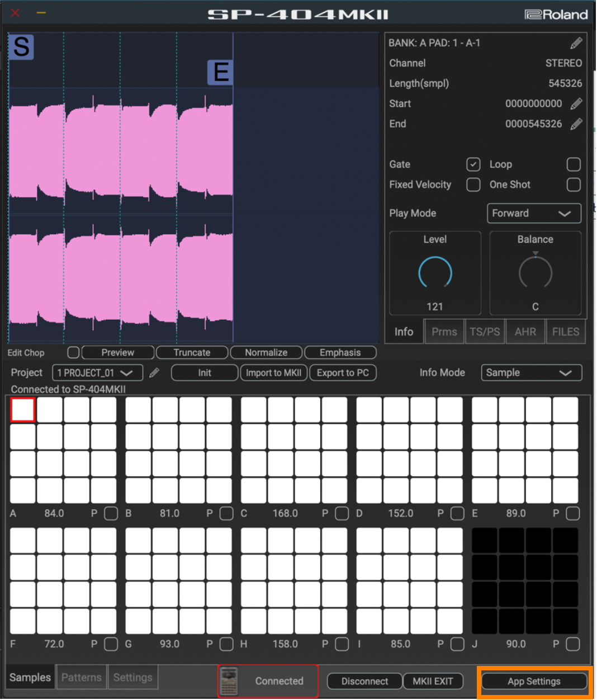
Task: Click Export to PC button
Action: point(343,373)
